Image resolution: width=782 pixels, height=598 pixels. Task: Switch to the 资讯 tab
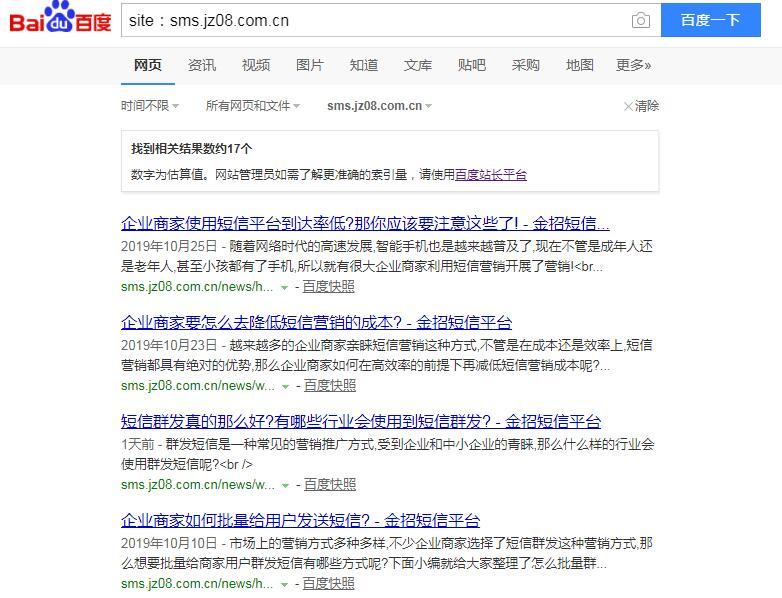click(202, 65)
